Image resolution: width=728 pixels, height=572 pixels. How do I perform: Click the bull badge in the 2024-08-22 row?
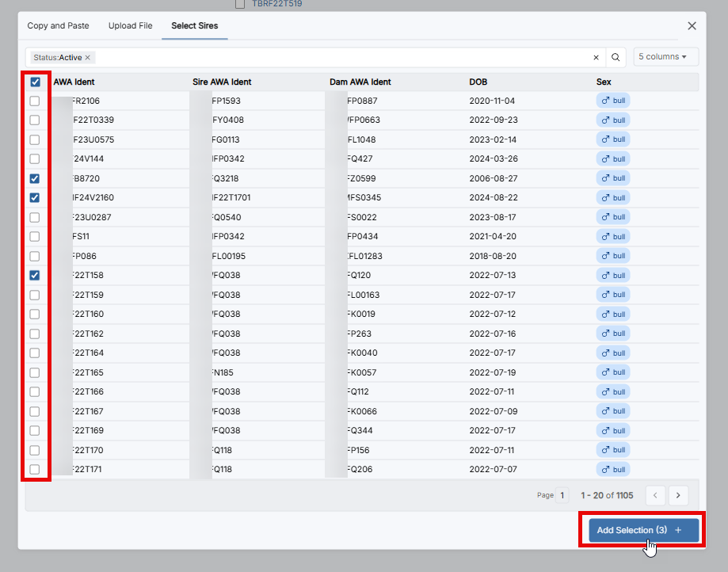612,198
